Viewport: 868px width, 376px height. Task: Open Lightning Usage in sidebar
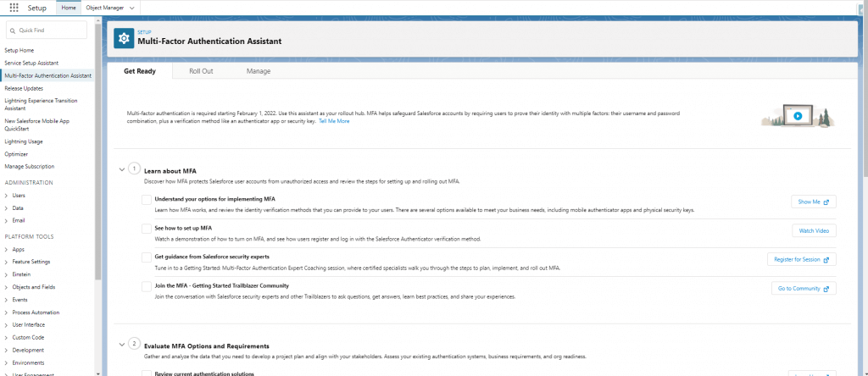[x=24, y=141]
